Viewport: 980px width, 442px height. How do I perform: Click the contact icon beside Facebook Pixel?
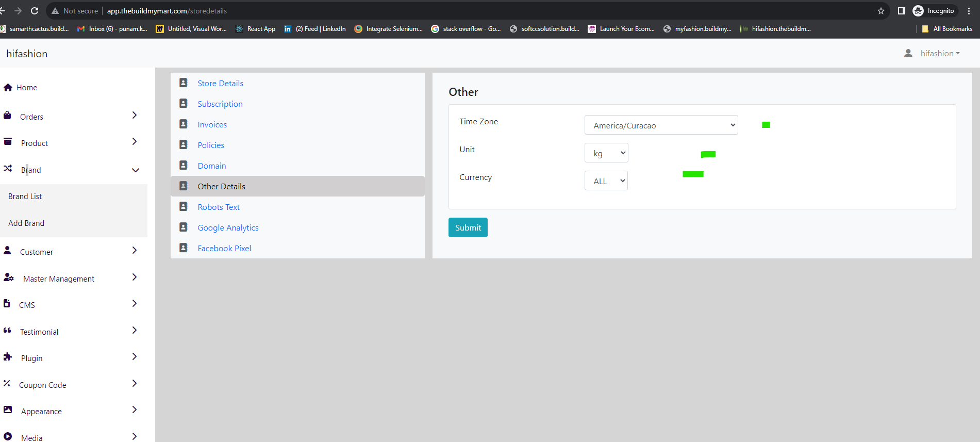(184, 248)
